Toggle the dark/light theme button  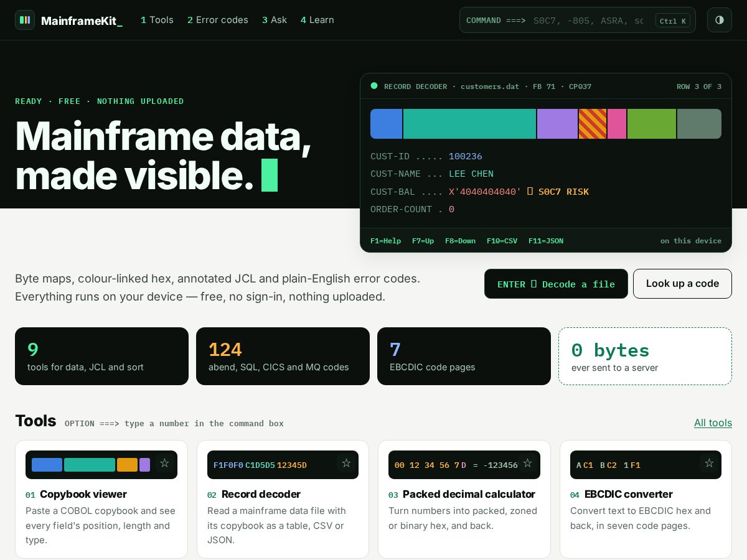pyautogui.click(x=720, y=20)
